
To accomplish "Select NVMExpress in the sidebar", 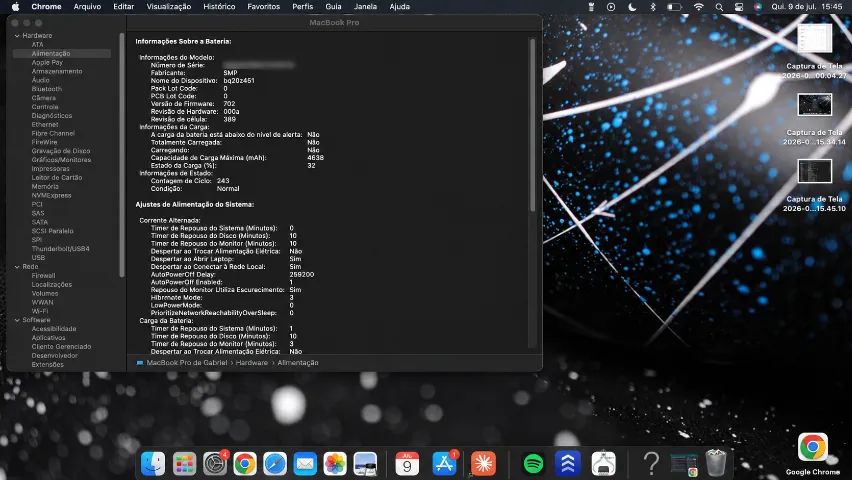I will [x=52, y=195].
